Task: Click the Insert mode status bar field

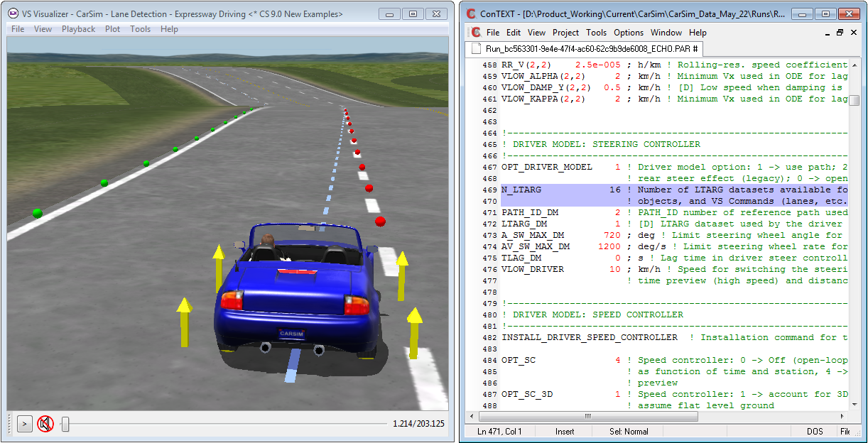Action: pyautogui.click(x=566, y=431)
